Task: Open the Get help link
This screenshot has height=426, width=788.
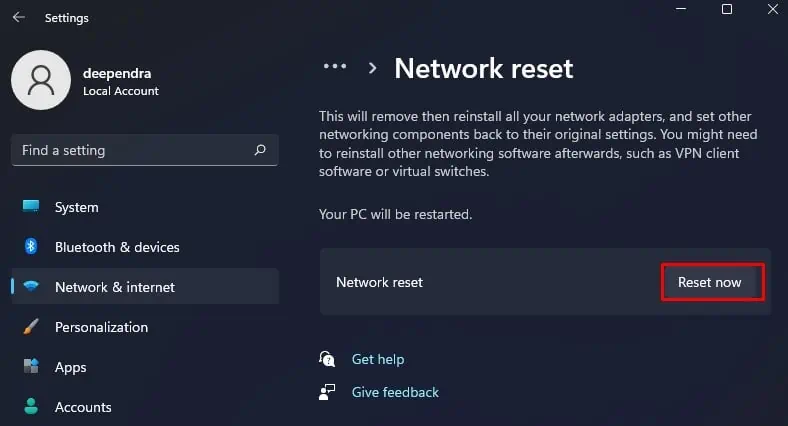Action: click(378, 359)
